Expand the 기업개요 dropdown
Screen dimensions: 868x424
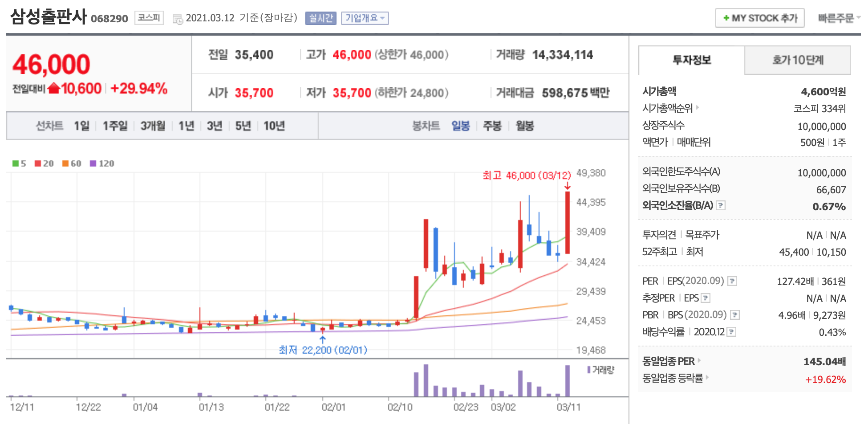(x=365, y=18)
